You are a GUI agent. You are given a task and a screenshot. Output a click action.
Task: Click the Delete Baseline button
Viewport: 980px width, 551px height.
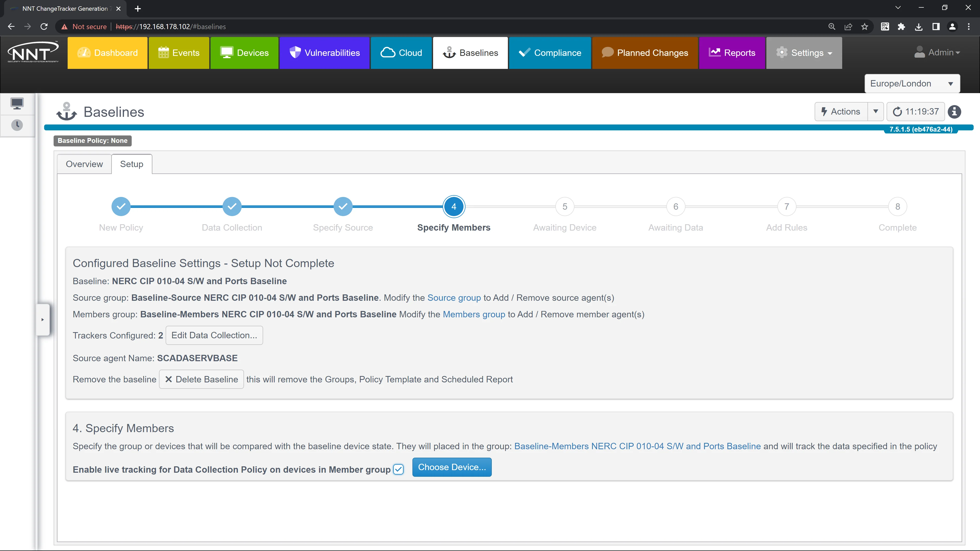pyautogui.click(x=201, y=379)
